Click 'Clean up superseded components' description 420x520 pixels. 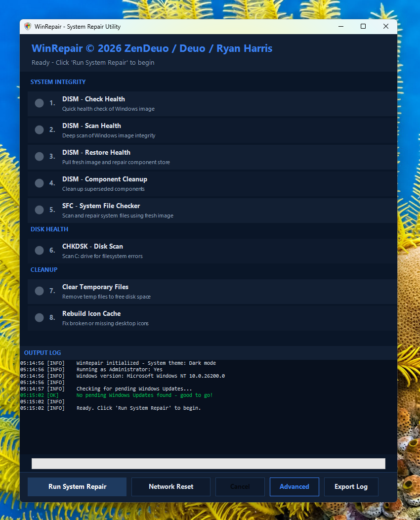point(103,189)
